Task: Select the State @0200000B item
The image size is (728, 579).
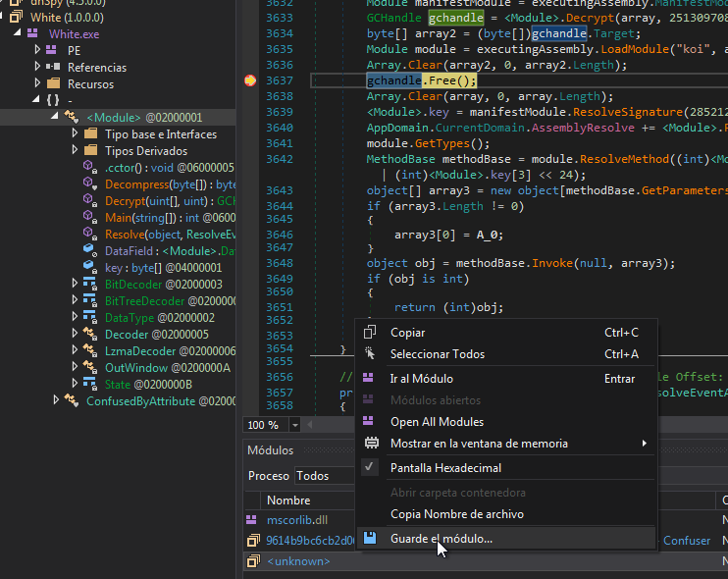Action: [x=148, y=385]
